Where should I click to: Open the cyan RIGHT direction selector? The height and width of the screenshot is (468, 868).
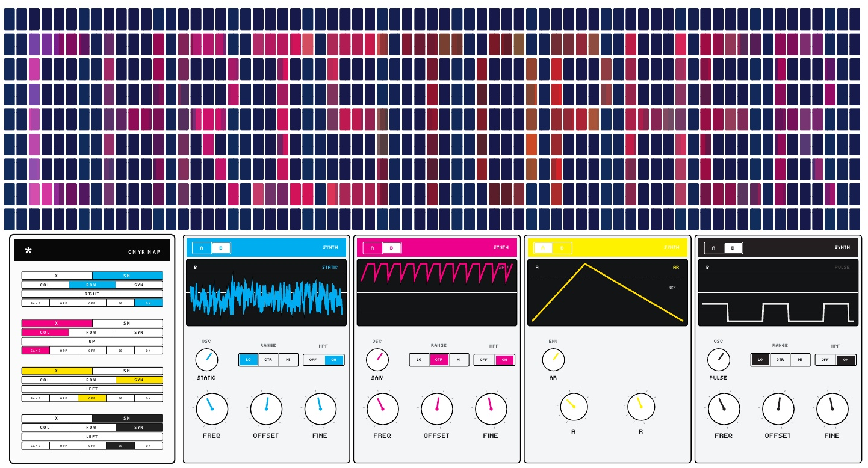tap(92, 294)
